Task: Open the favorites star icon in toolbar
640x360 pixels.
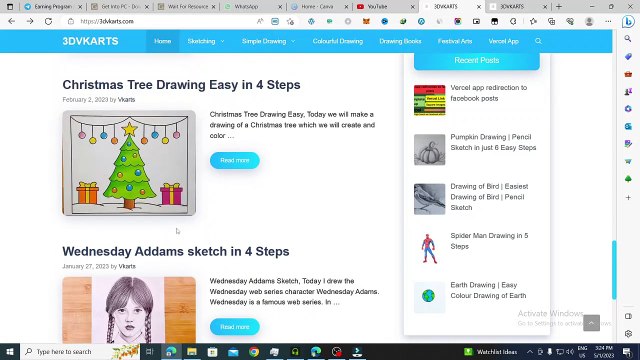Action: pyautogui.click(x=533, y=21)
